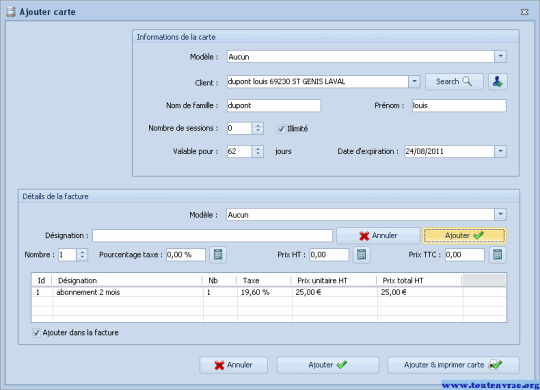Close the Ajouter carte dialog
The height and width of the screenshot is (390, 540).
tap(524, 12)
